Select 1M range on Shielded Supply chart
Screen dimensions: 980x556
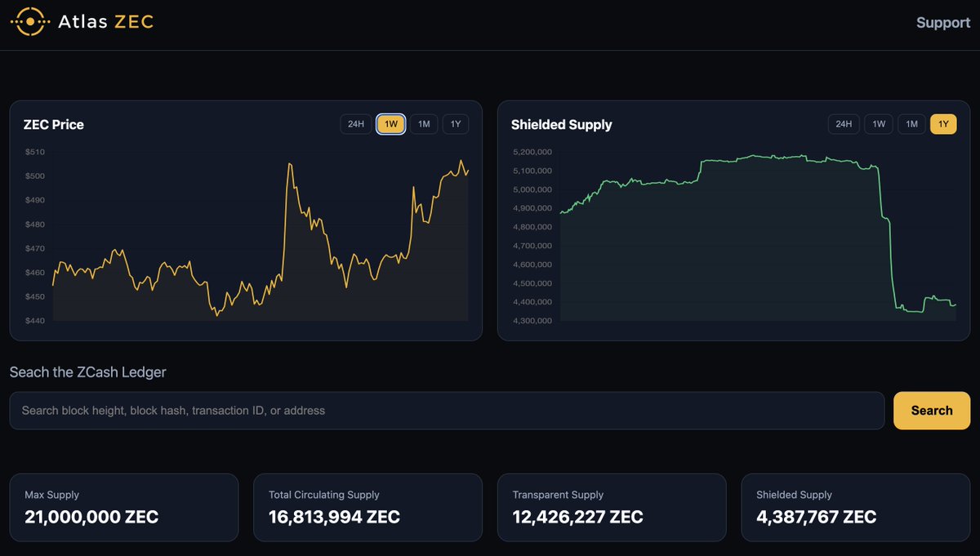(x=911, y=124)
